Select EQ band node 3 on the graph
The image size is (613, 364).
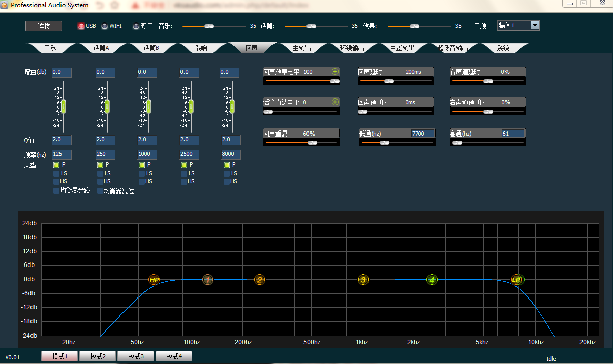[363, 280]
